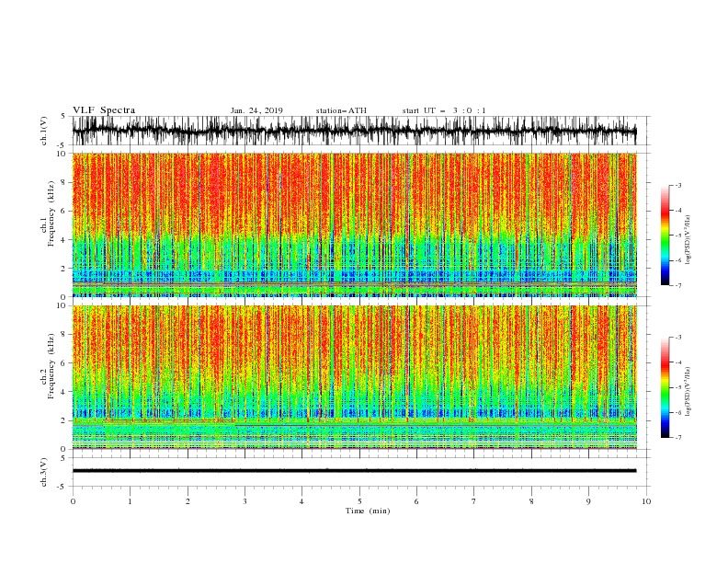Click time axis tick label '6'
Image resolution: width=728 pixels, height=563 pixels.
pyautogui.click(x=416, y=501)
